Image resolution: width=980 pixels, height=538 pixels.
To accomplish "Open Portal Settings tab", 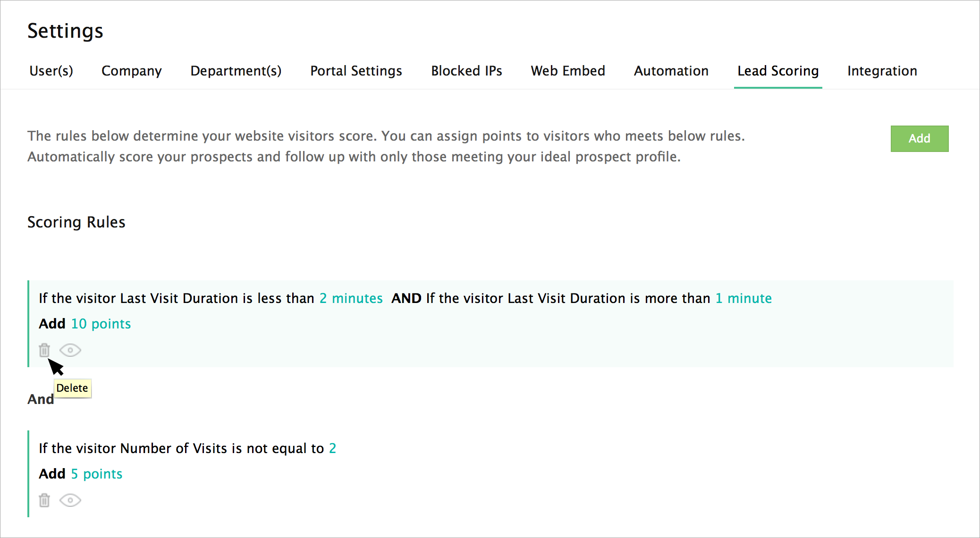I will pyautogui.click(x=356, y=71).
